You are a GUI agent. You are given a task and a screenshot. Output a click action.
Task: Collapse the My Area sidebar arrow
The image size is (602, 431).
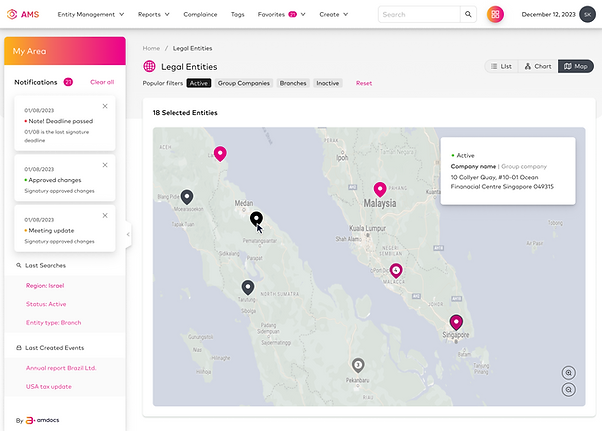tap(128, 234)
